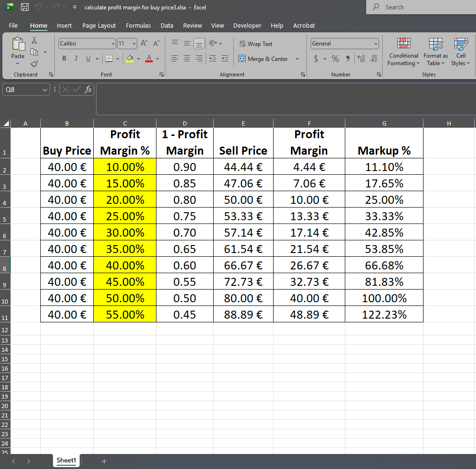Click the Increase Font Size icon
This screenshot has width=476, height=469.
144,44
